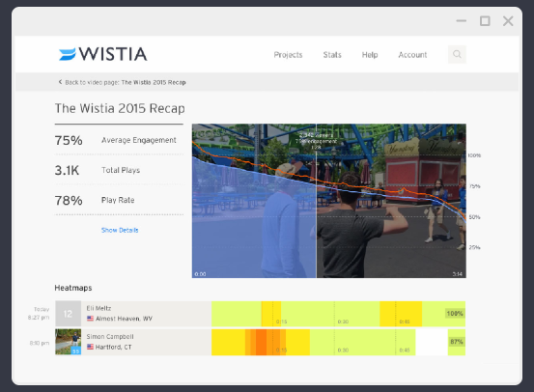The height and width of the screenshot is (392, 534).
Task: Open the Projects menu
Action: click(288, 55)
